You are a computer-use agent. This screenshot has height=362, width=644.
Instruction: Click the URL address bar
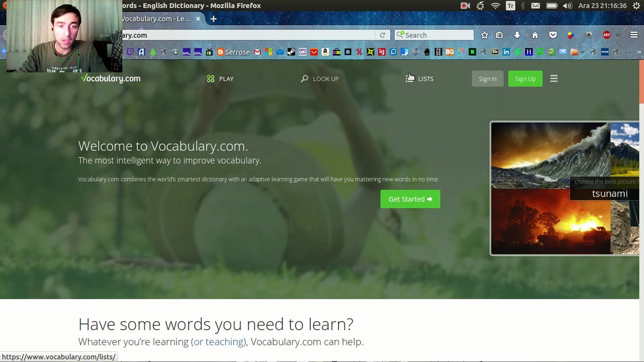coord(249,35)
